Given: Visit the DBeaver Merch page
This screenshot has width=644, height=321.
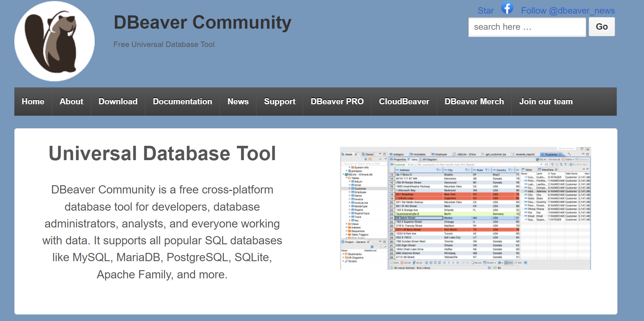Looking at the screenshot, I should (x=474, y=101).
